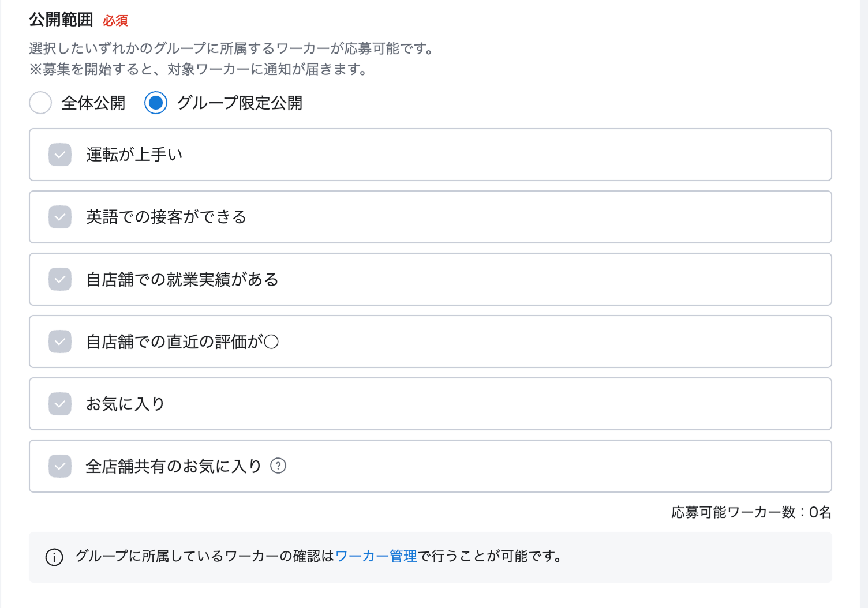
Task: Click the 自店舗での就業実績がある label text
Action: (182, 279)
